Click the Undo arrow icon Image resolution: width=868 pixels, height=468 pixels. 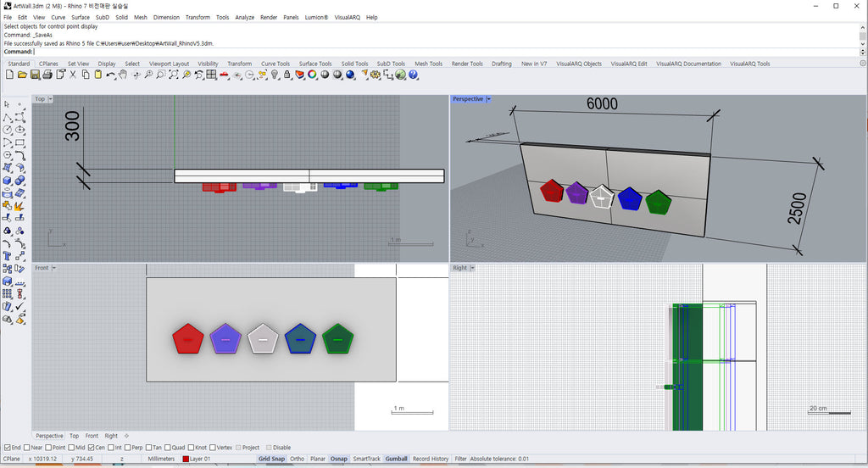pyautogui.click(x=110, y=75)
